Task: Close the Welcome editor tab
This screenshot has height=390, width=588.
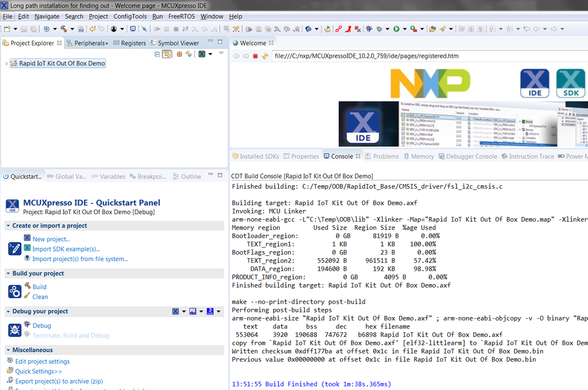Action: click(x=271, y=43)
